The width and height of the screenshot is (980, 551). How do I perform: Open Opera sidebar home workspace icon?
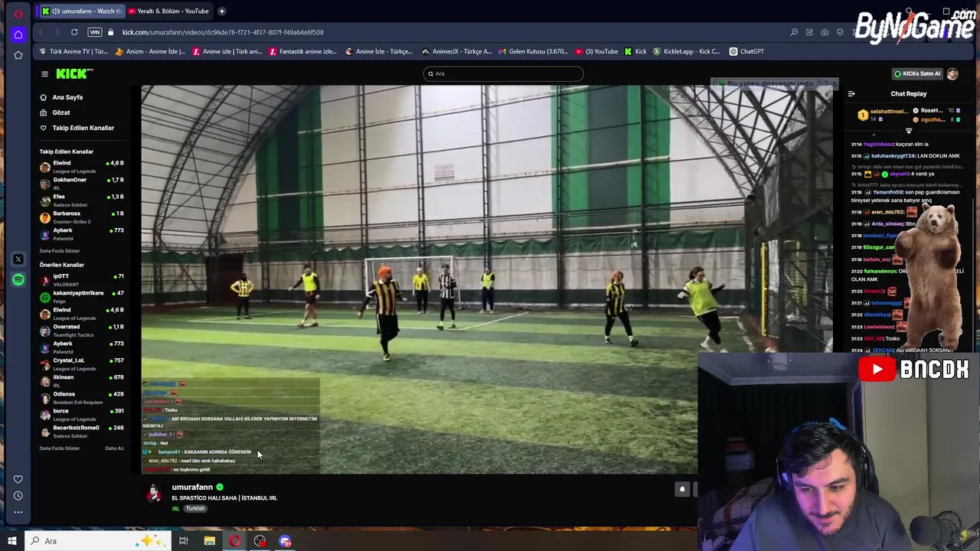coord(18,34)
